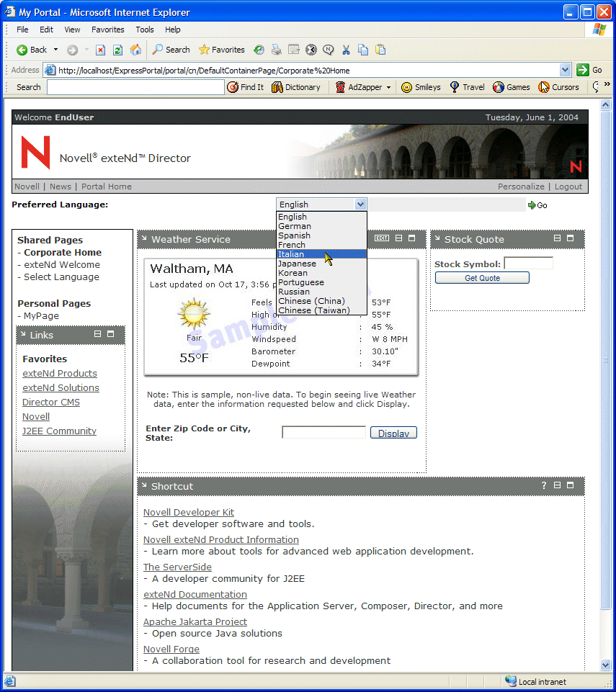This screenshot has height=692, width=616.
Task: Expand the toolbar overflow chevron
Action: click(x=607, y=84)
